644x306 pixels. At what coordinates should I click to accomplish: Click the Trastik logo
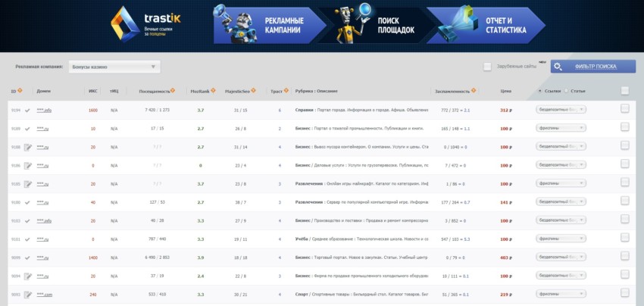(x=145, y=23)
